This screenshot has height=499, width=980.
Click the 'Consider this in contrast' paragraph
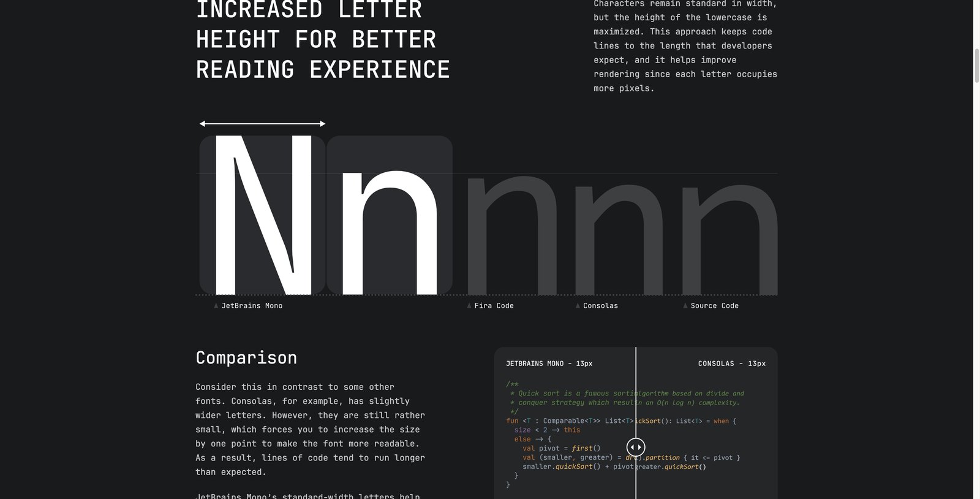coord(311,429)
